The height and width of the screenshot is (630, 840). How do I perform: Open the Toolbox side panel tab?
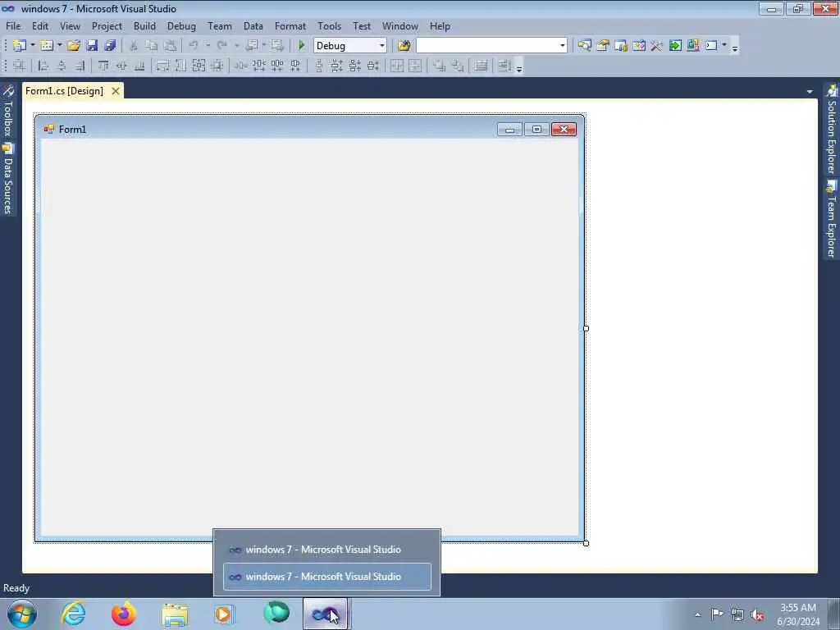tap(7, 112)
